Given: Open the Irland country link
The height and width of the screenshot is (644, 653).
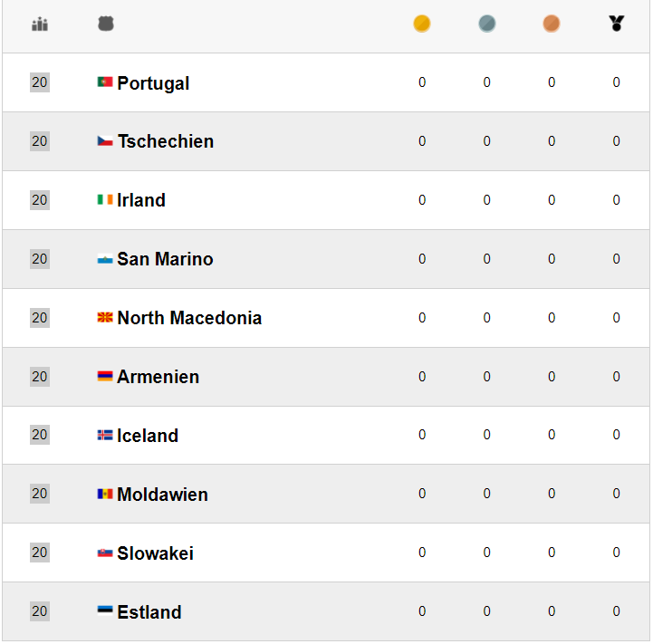Looking at the screenshot, I should click(141, 200).
